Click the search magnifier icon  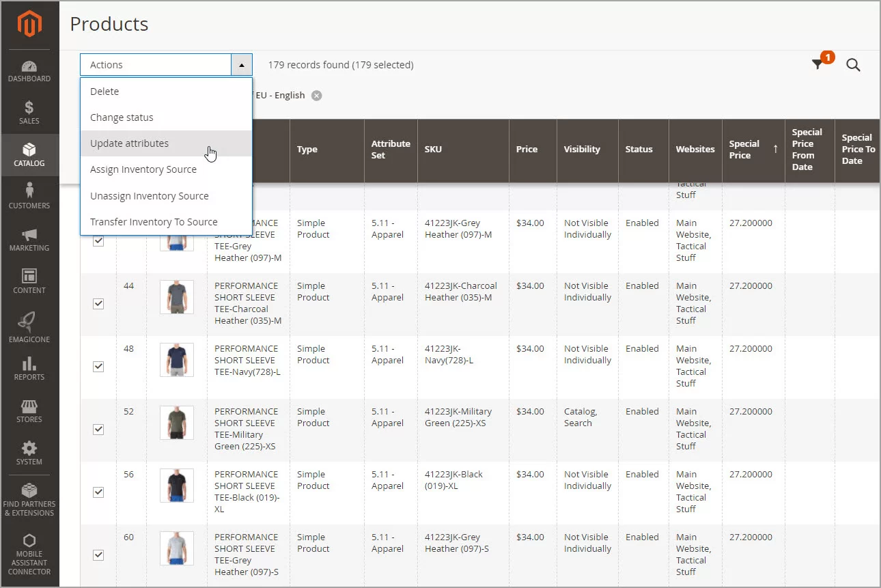point(853,65)
